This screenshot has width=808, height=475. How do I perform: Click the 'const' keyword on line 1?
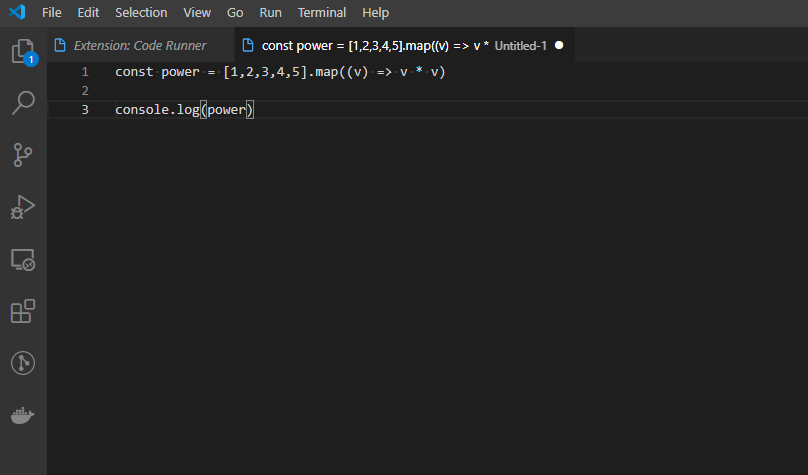(x=134, y=72)
